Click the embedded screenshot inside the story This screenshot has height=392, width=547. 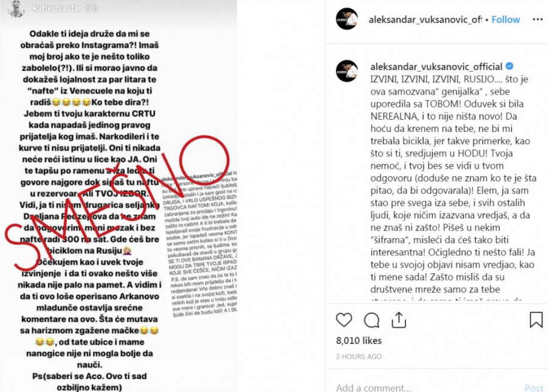point(200,244)
